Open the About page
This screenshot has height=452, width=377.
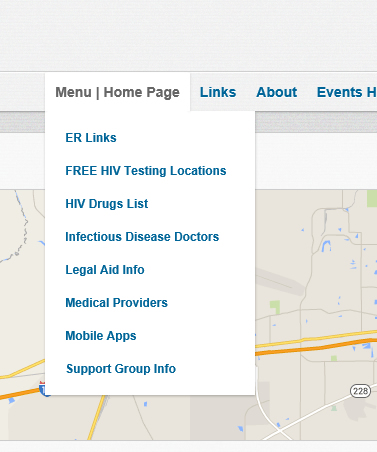click(x=276, y=92)
